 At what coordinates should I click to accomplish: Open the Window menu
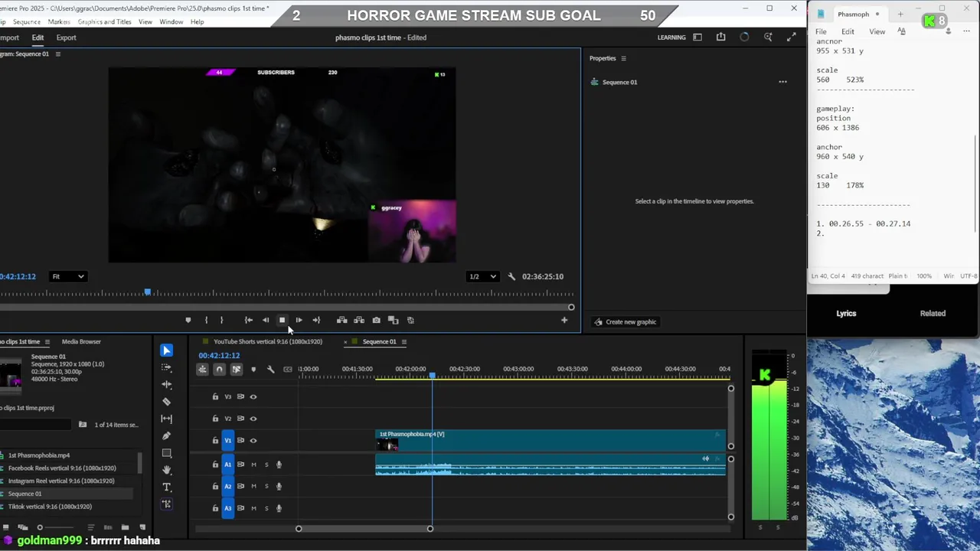click(171, 21)
